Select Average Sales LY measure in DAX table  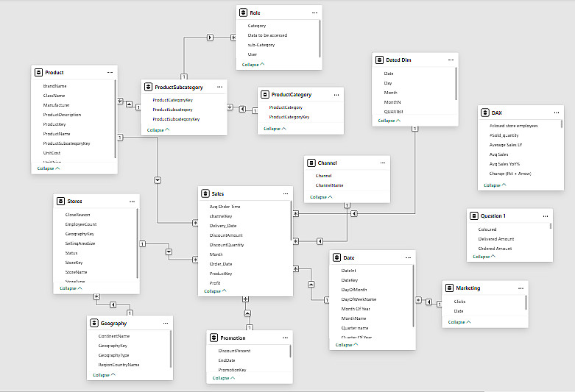click(506, 145)
